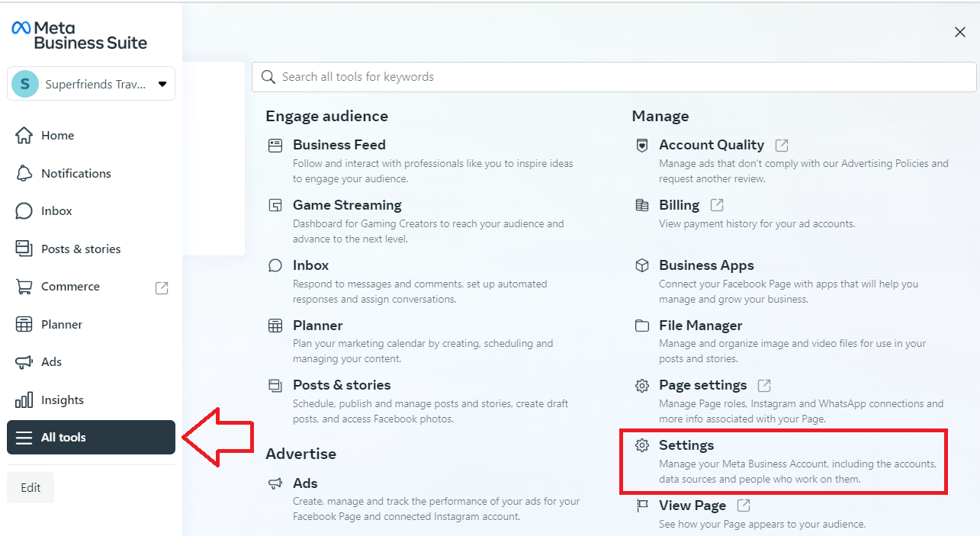980x536 pixels.
Task: Click external link icon next to View Page
Action: (744, 506)
